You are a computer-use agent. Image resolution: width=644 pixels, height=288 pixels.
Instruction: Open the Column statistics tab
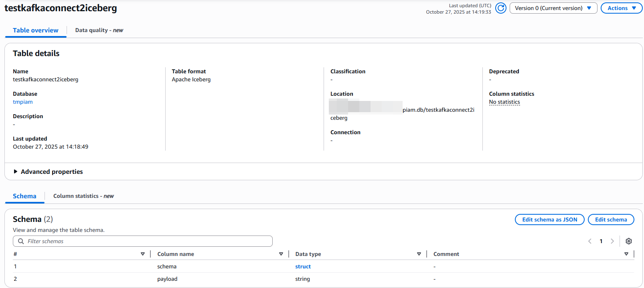[83, 196]
